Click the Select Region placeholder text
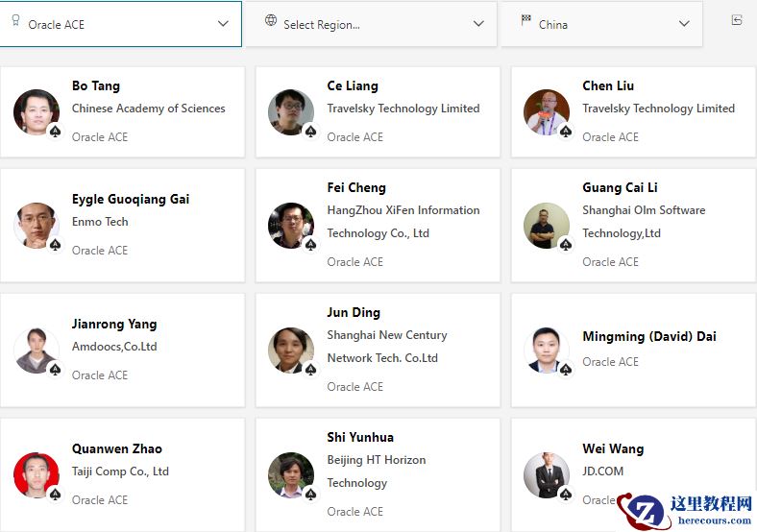This screenshot has width=757, height=532. click(322, 24)
